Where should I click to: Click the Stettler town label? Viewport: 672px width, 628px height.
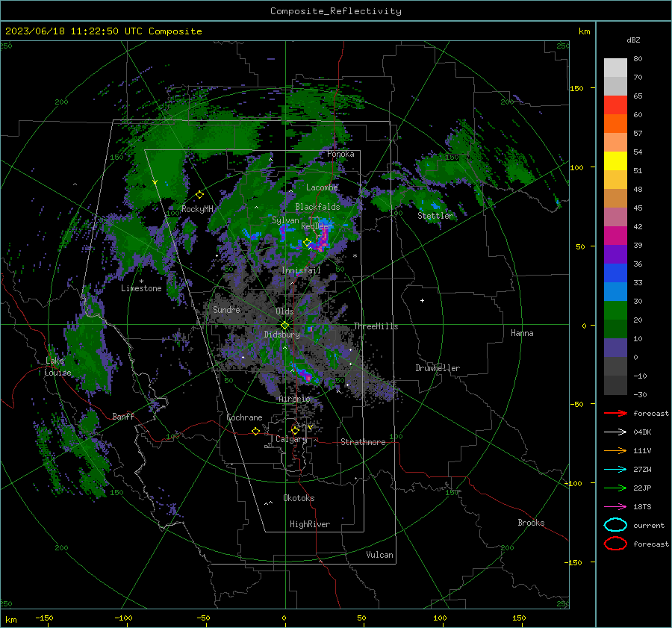(x=435, y=216)
